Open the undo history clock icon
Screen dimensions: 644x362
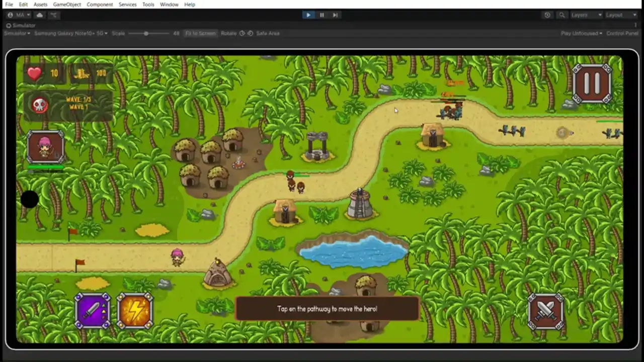547,15
